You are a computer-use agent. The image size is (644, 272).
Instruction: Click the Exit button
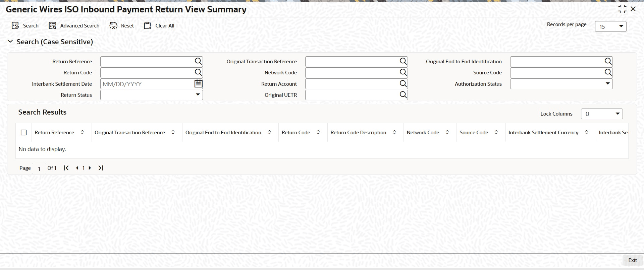click(x=633, y=260)
